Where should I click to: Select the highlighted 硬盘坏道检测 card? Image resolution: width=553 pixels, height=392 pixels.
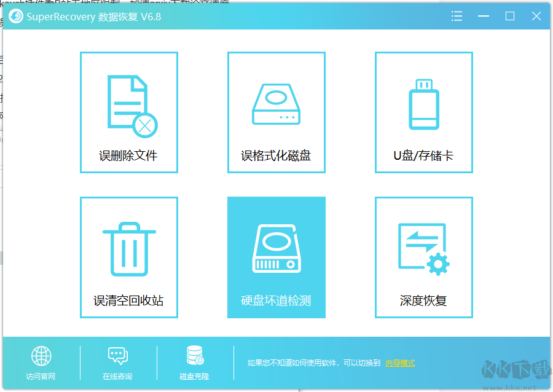tap(276, 257)
